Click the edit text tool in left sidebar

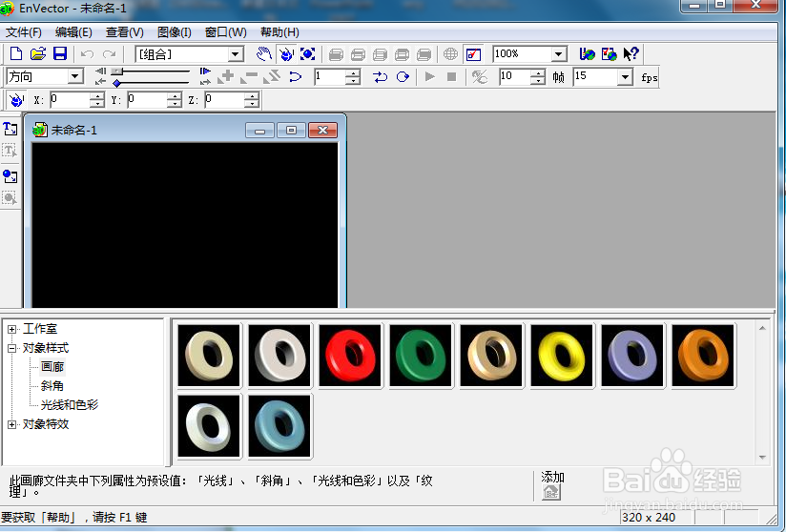point(10,151)
